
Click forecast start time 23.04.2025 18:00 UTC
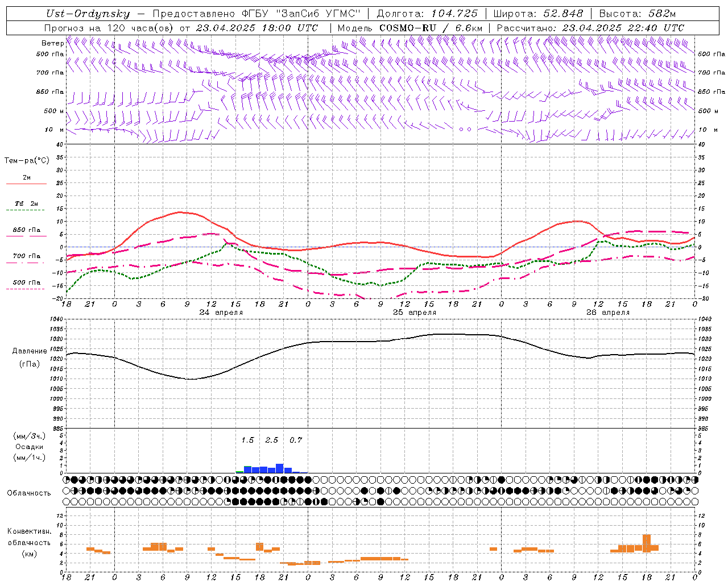click(x=257, y=28)
